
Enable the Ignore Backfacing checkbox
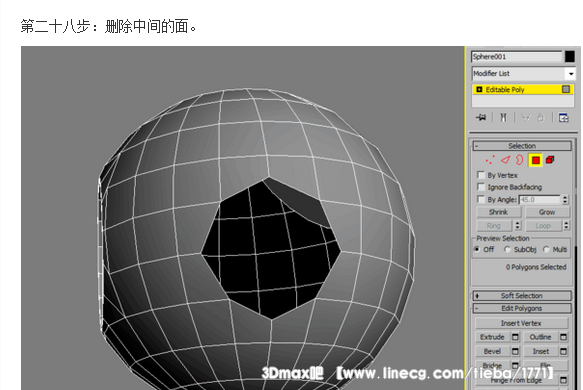[x=481, y=187]
